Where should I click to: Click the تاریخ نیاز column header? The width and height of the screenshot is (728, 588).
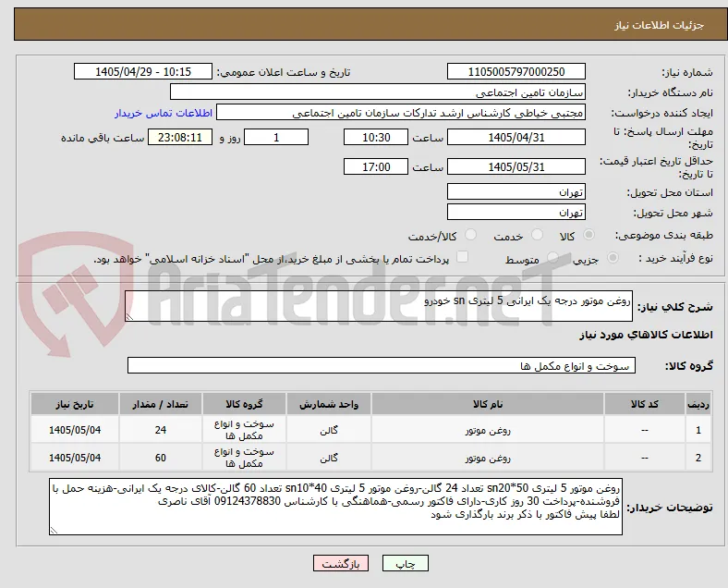click(75, 404)
